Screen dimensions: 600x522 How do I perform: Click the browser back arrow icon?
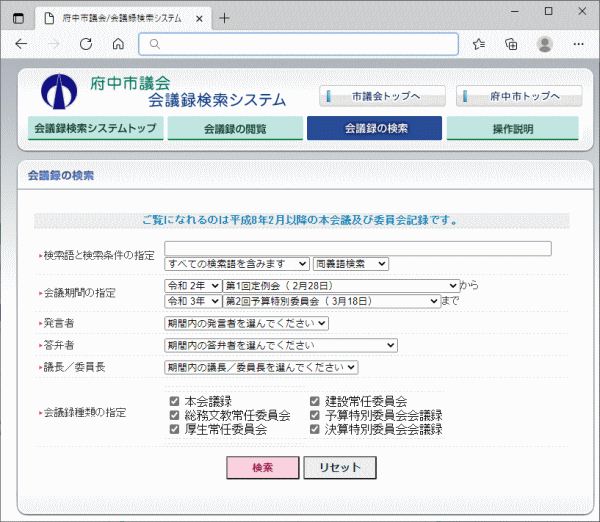tap(21, 44)
